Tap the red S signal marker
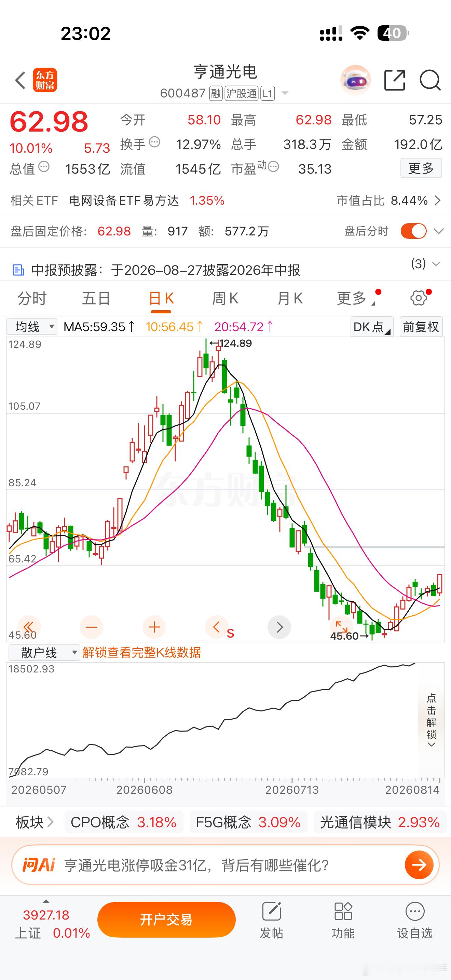451x980 pixels. (x=230, y=634)
